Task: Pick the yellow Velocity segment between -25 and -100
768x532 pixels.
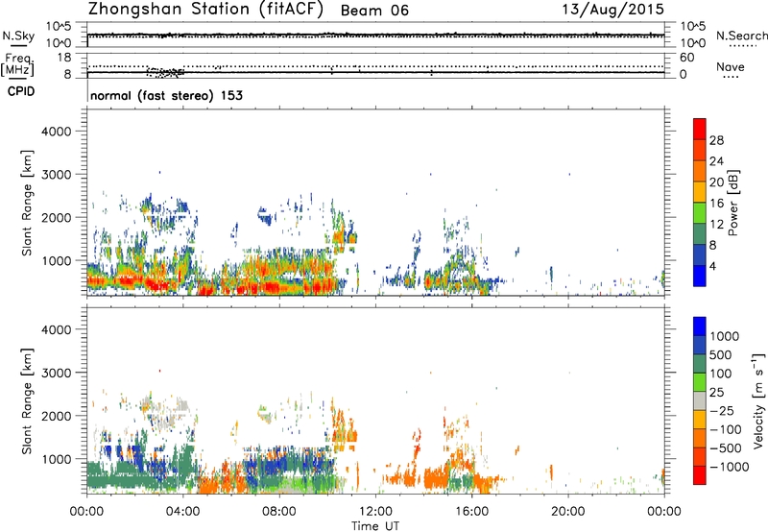Action: point(700,420)
